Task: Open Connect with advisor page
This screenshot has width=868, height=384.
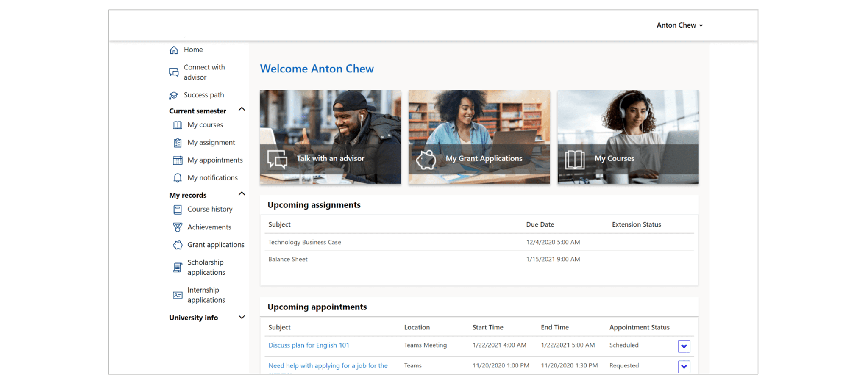Action: tap(204, 72)
